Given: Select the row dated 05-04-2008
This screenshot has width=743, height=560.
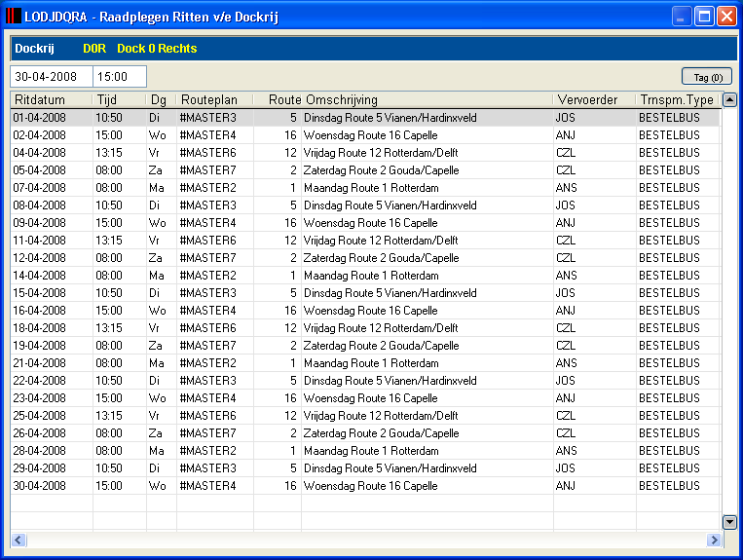Looking at the screenshot, I should click(365, 170).
